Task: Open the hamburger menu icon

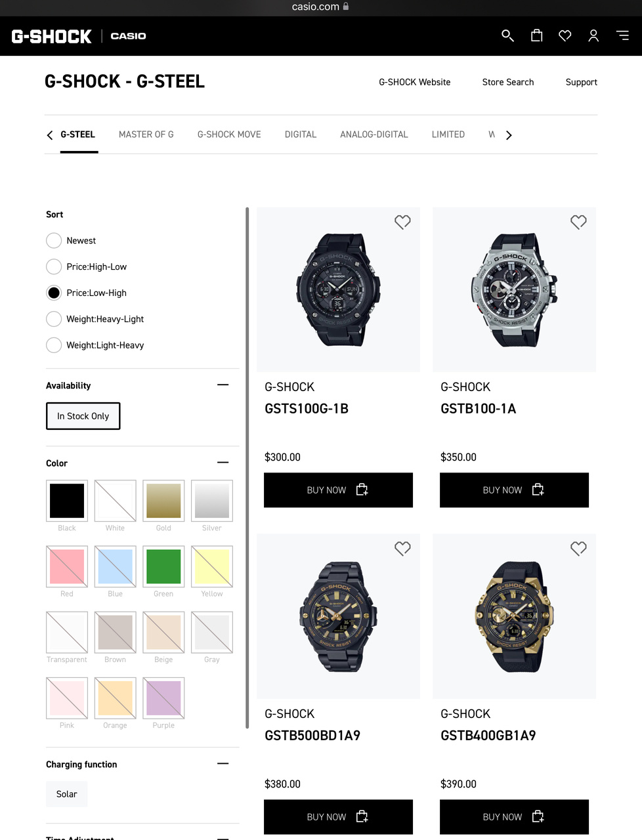Action: pos(622,35)
